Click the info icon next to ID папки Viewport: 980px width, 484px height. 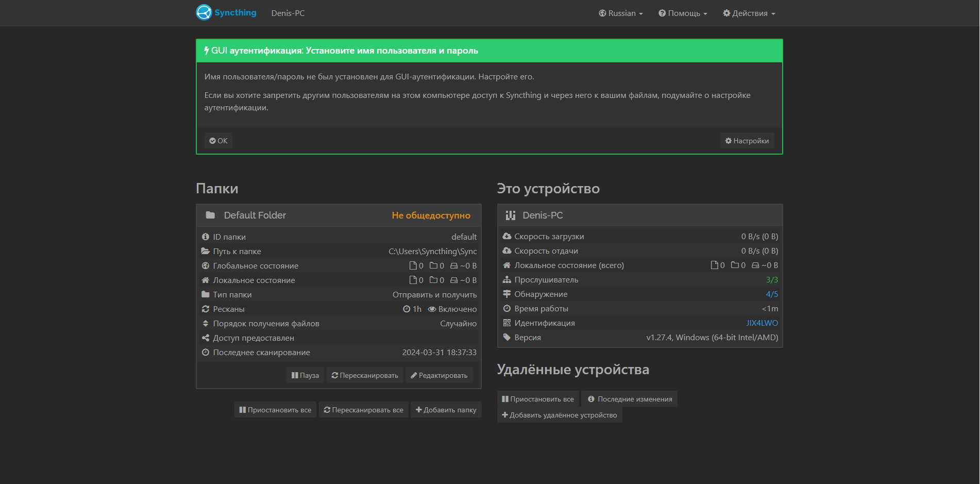206,237
